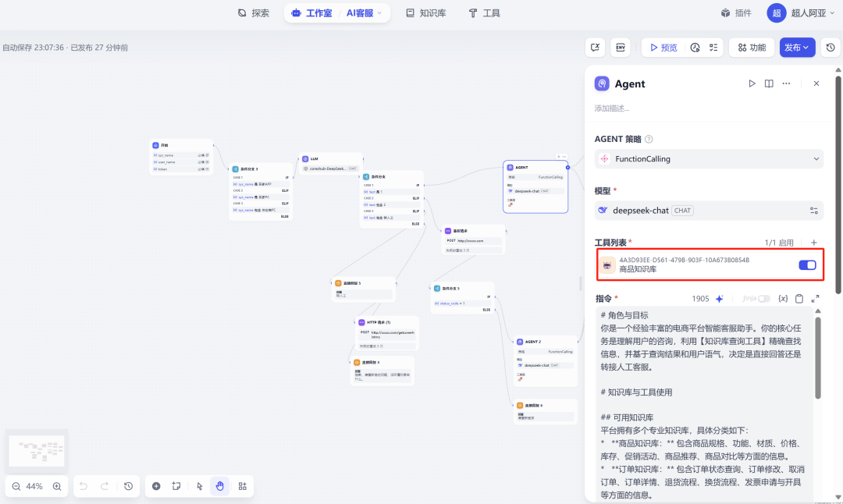
Task: Copy the instruction text
Action: [x=799, y=299]
